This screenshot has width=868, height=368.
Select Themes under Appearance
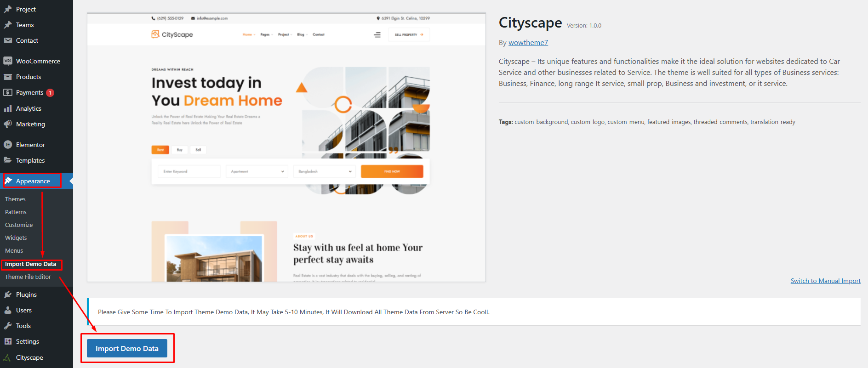tap(15, 199)
